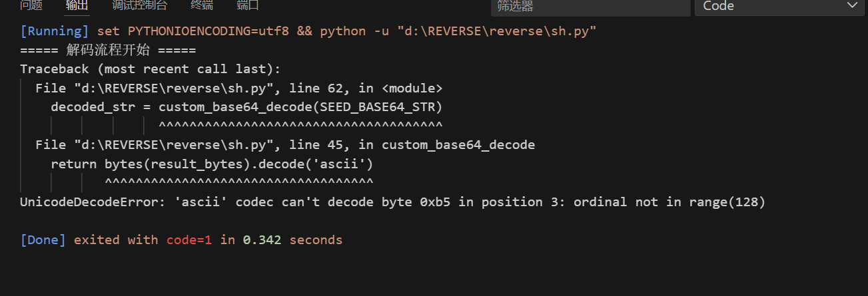Click custom_base64_decode after 'line 45, in'
This screenshot has height=296, width=868.
(x=458, y=145)
